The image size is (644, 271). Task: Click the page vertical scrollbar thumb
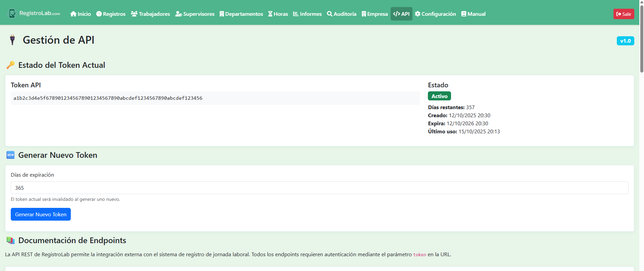(x=642, y=39)
